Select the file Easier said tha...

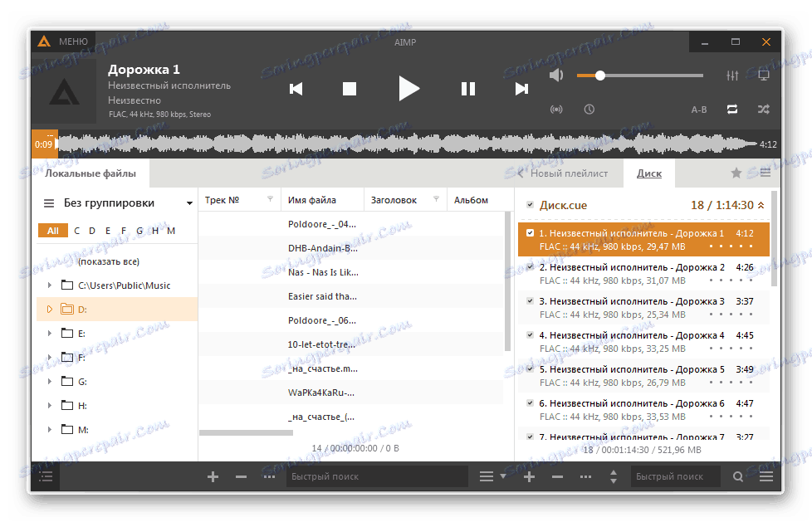pos(322,296)
